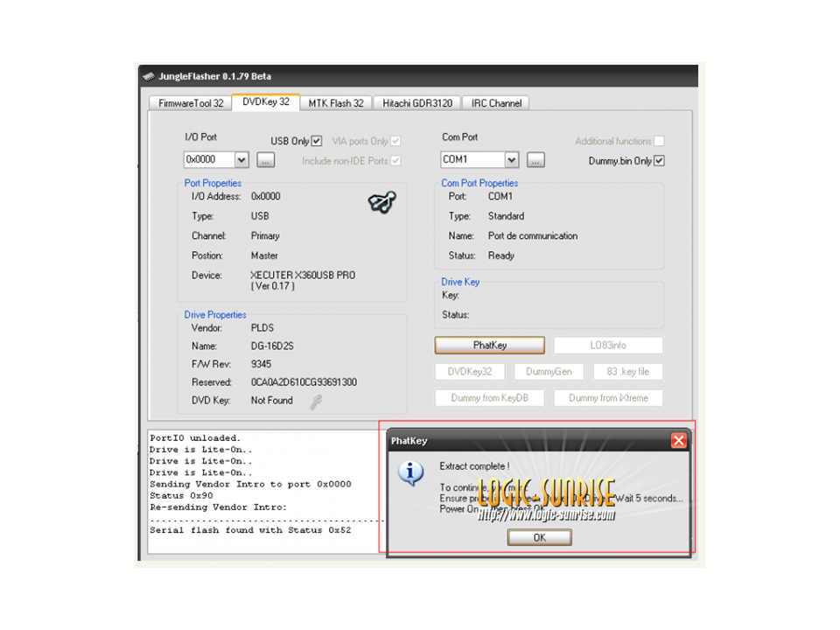Click the Dummy from iXtreme button
Viewport: 840px width, 630px height.
pyautogui.click(x=608, y=398)
